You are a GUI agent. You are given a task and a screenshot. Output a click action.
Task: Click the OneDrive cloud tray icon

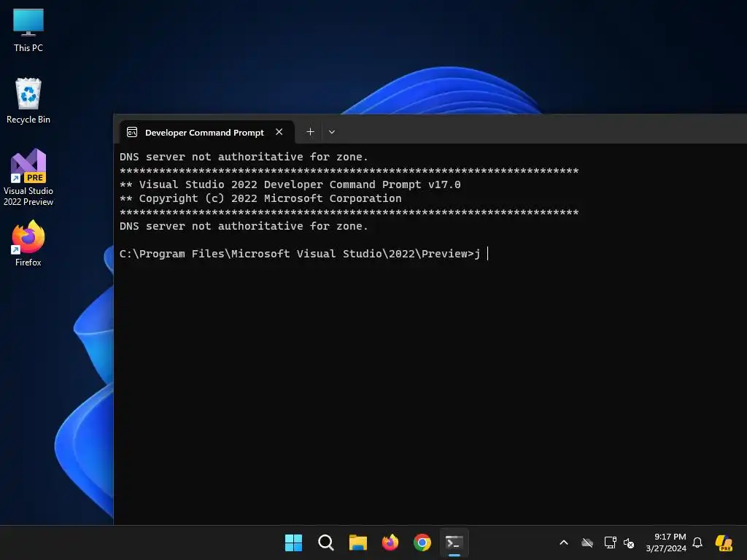587,542
